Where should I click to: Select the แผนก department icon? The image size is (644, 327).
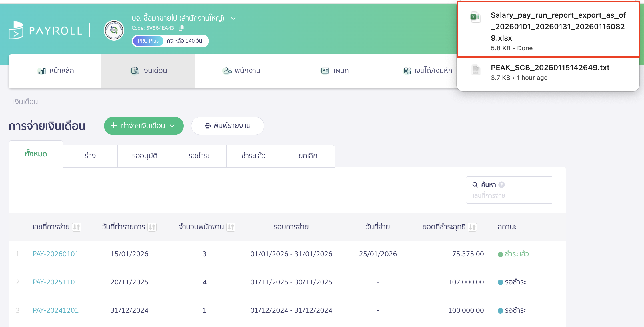[x=324, y=70]
